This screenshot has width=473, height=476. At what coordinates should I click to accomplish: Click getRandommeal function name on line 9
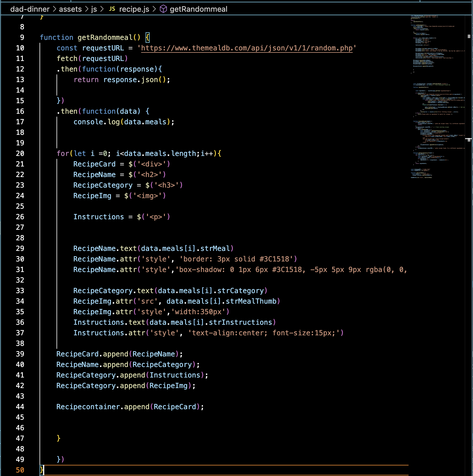click(105, 38)
